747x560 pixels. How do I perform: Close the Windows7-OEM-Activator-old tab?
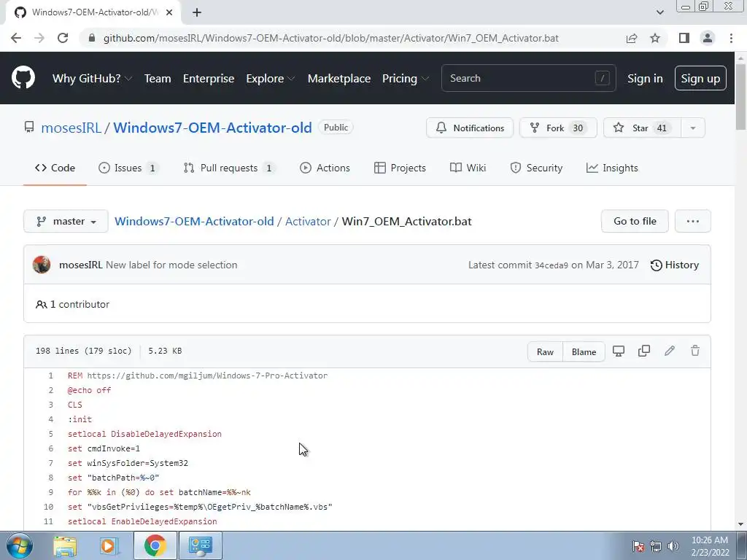(169, 12)
